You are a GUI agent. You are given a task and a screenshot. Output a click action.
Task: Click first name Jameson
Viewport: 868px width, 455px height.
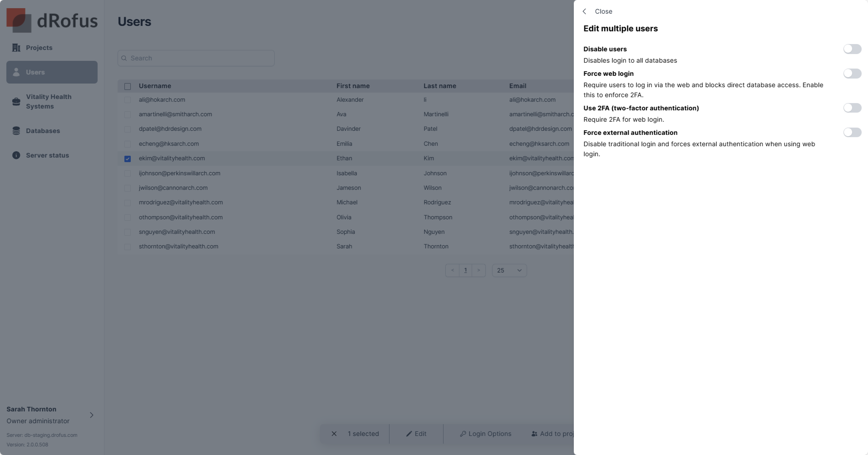[348, 188]
